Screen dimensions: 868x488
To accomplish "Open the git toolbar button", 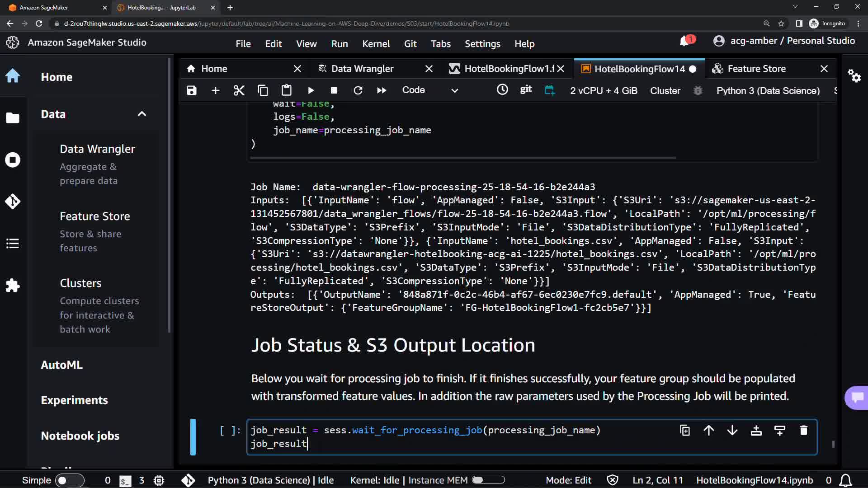I will point(526,89).
